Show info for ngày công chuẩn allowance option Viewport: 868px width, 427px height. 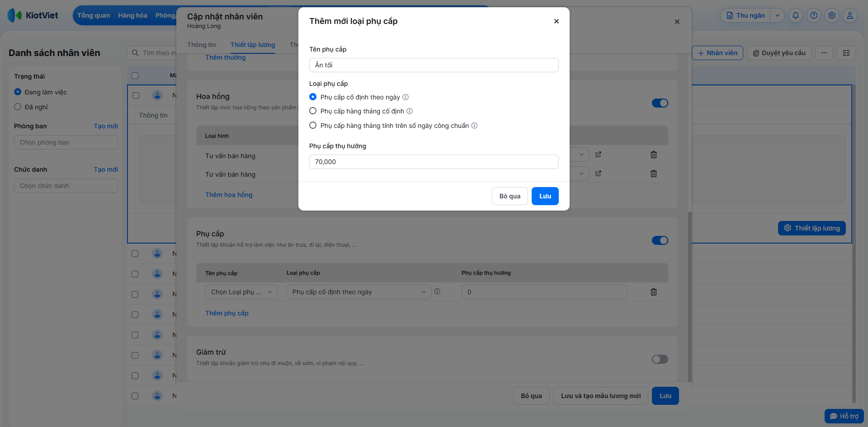tap(474, 126)
